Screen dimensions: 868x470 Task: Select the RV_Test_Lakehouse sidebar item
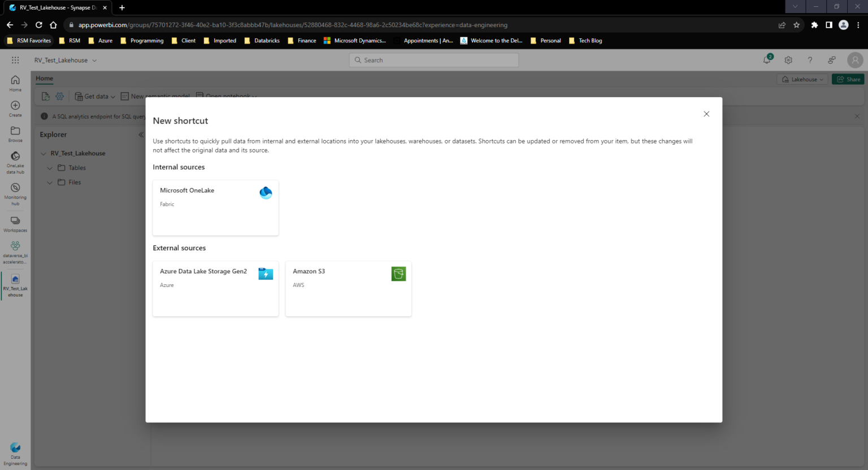click(15, 285)
